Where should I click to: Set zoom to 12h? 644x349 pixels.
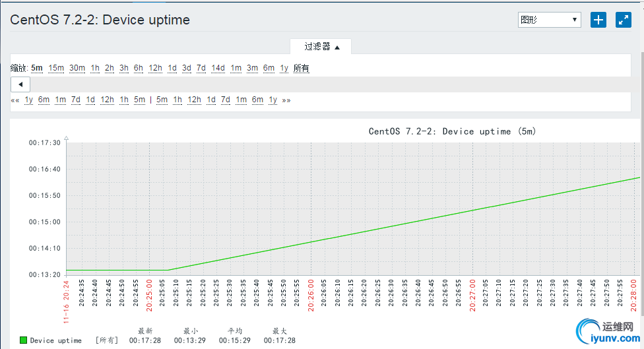(x=155, y=68)
